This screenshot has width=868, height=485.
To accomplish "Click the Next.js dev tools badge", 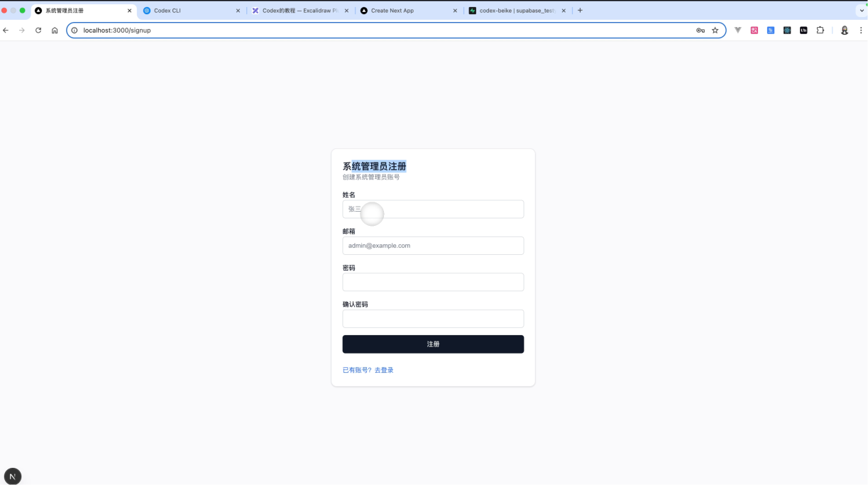I will click(13, 476).
